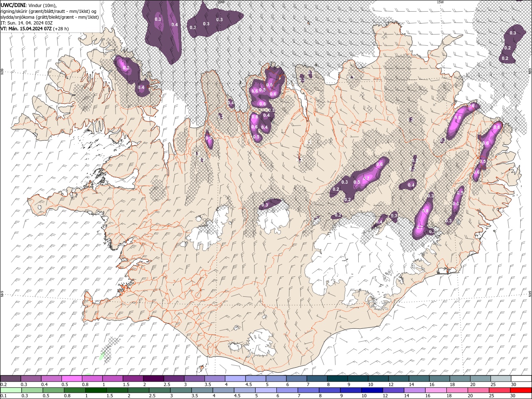532x399 pixels.
Task: Click the '15W' longitude label at the map top
Action: tap(440, 2)
